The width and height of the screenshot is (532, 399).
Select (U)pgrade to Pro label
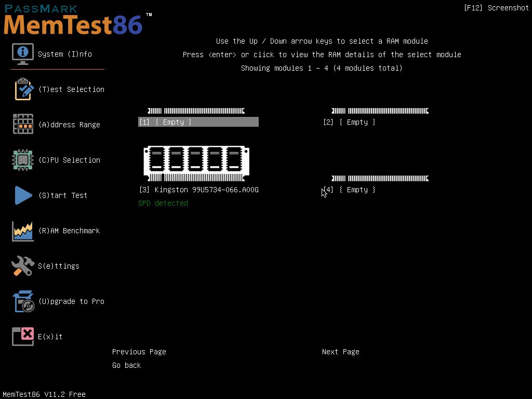71,301
